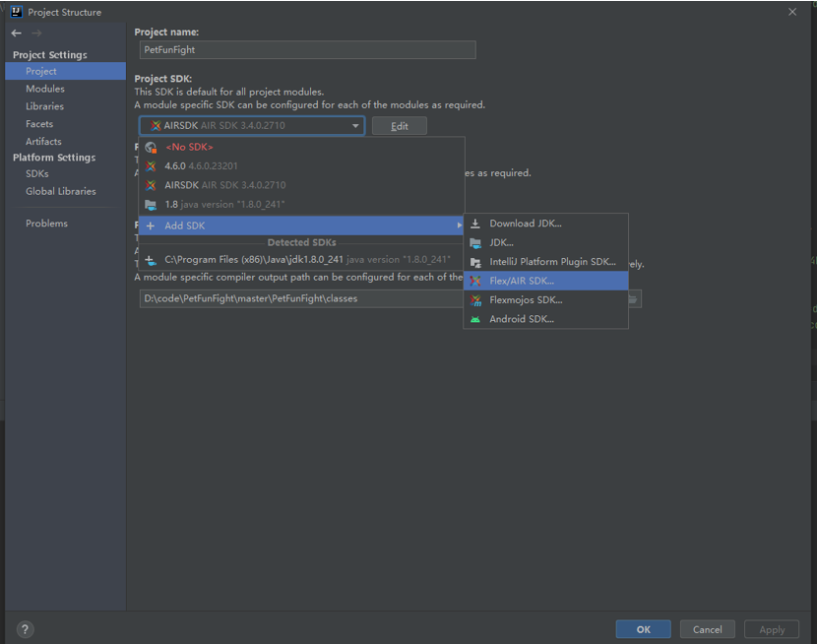817x644 pixels.
Task: Open help with the question mark button
Action: [x=25, y=629]
